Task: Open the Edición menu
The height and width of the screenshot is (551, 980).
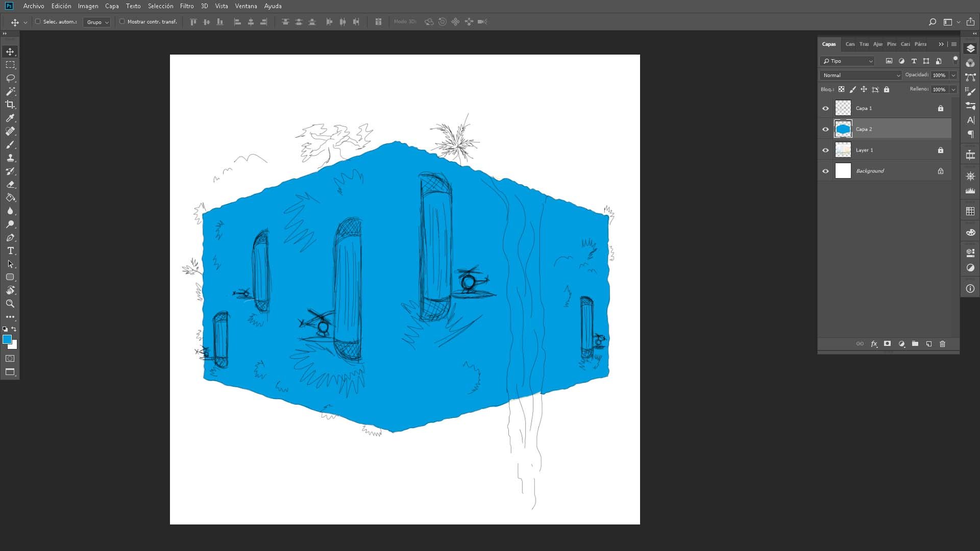Action: (61, 6)
